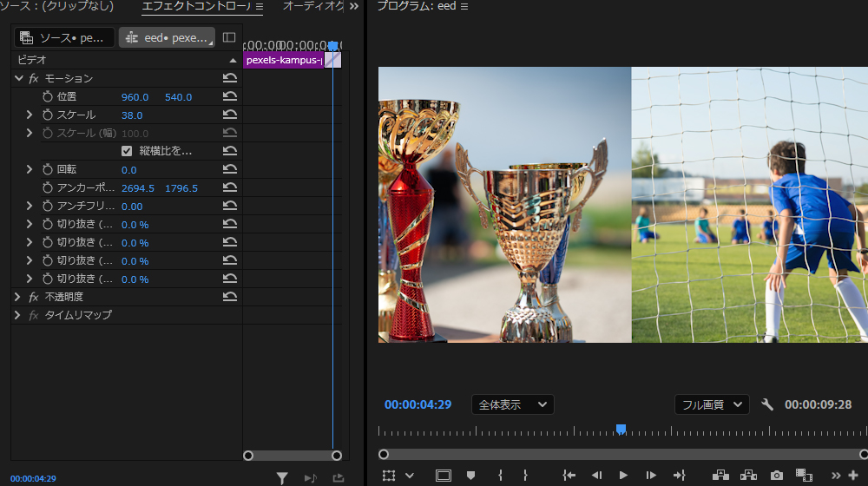Click the filter properties funnel icon
The image size is (868, 486).
(x=282, y=477)
